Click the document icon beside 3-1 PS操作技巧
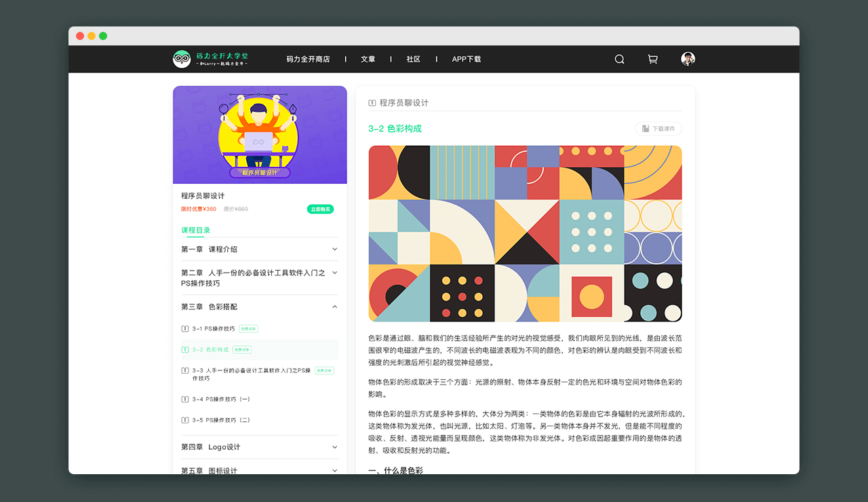Viewport: 868px width, 502px height. (x=185, y=329)
